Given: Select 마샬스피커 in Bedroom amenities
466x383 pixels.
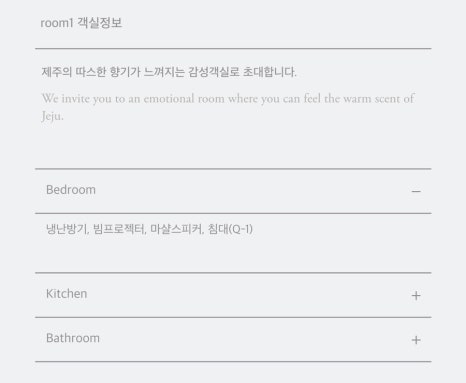Looking at the screenshot, I should click(x=177, y=229).
